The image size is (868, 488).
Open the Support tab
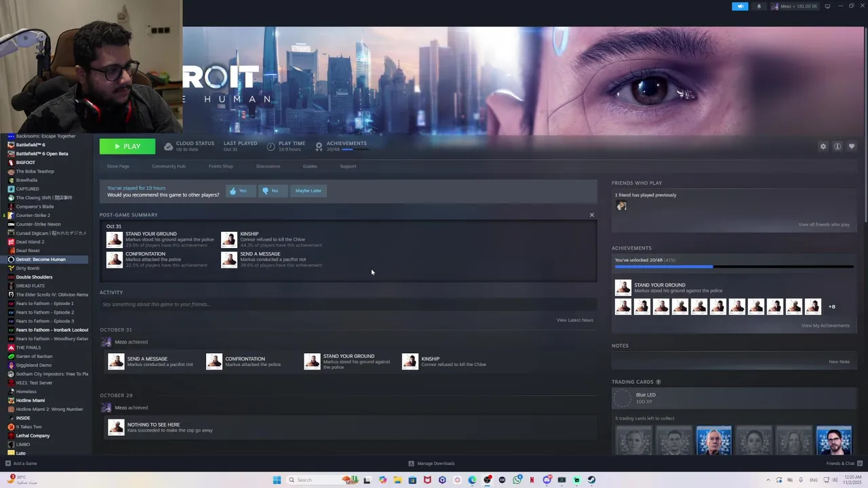[x=348, y=166]
